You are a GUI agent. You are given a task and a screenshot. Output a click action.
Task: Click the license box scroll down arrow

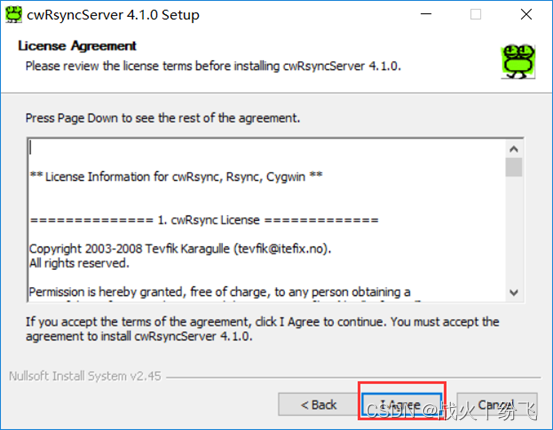click(514, 292)
